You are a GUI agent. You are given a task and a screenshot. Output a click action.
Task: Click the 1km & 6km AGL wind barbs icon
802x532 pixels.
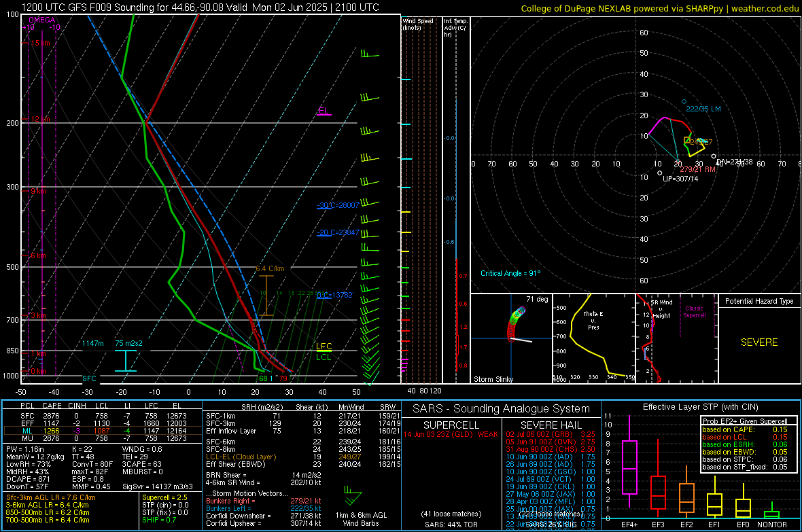(x=353, y=495)
